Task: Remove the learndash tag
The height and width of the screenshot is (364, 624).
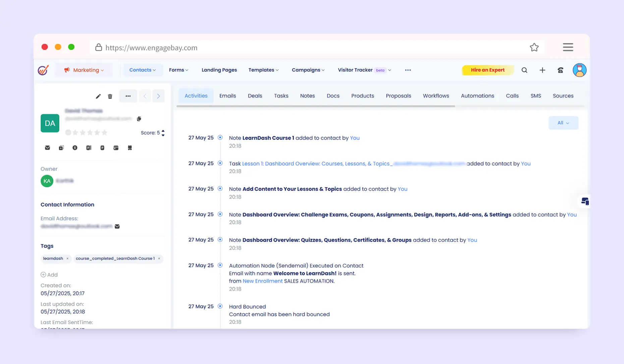Action: coord(67,259)
